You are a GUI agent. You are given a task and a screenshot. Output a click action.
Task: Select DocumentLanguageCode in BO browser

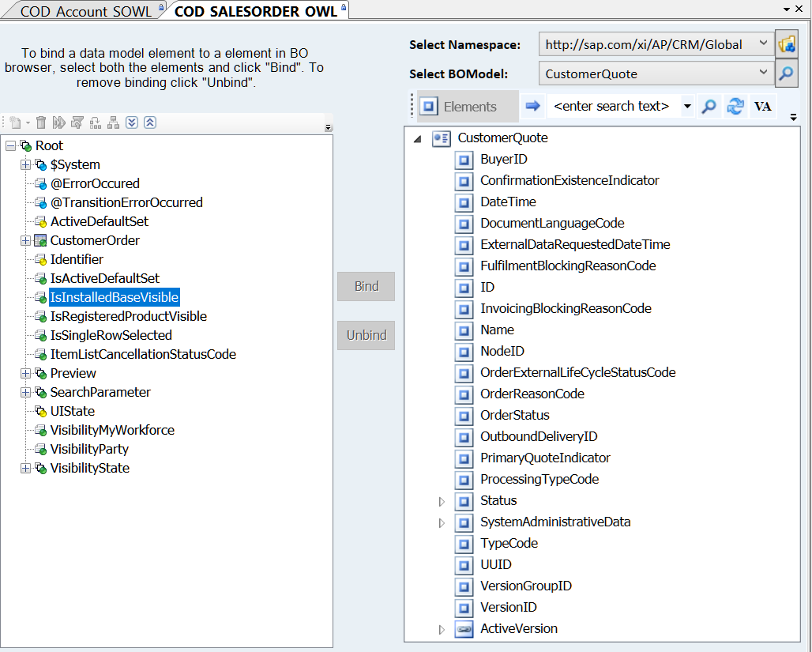point(552,223)
